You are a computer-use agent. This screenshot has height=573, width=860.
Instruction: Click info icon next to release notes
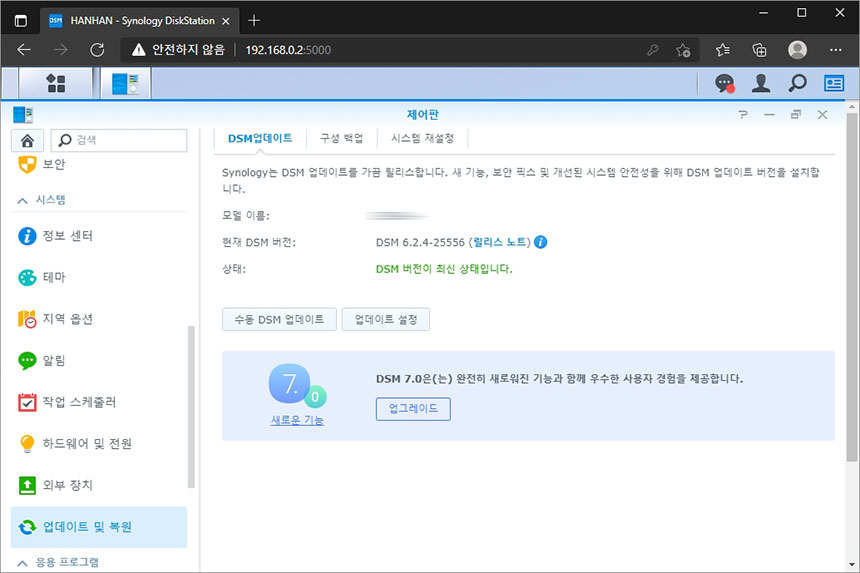[x=540, y=242]
